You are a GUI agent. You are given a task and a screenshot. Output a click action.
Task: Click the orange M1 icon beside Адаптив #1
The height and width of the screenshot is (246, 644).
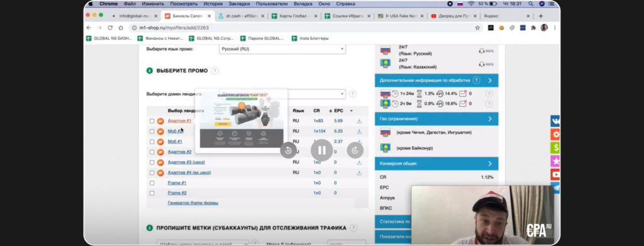160,121
